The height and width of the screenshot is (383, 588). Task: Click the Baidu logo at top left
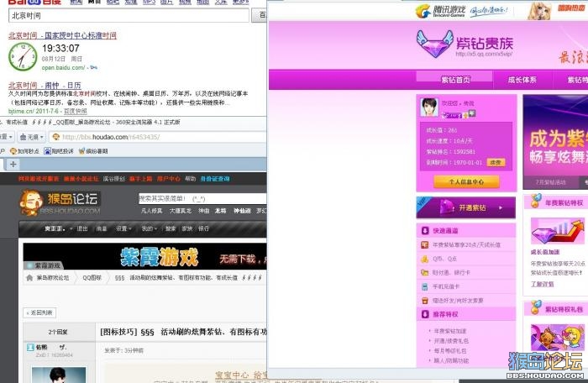[x=34, y=2]
